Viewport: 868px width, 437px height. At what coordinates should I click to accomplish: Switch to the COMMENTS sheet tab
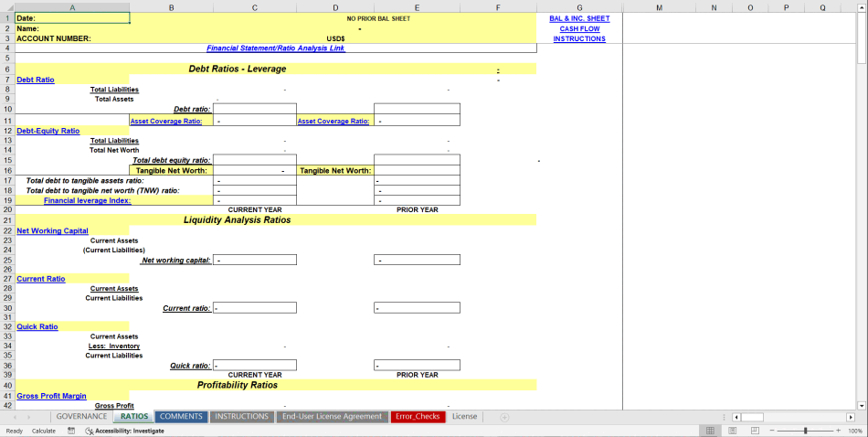click(181, 417)
